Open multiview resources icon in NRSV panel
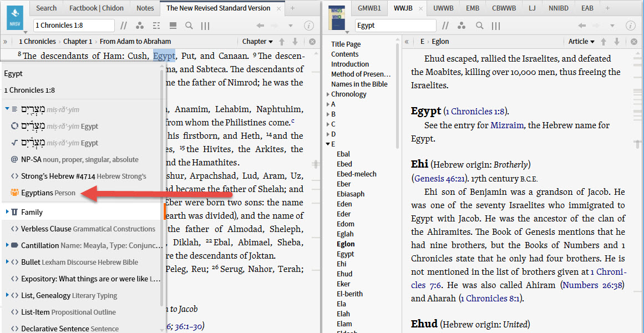 (x=173, y=26)
